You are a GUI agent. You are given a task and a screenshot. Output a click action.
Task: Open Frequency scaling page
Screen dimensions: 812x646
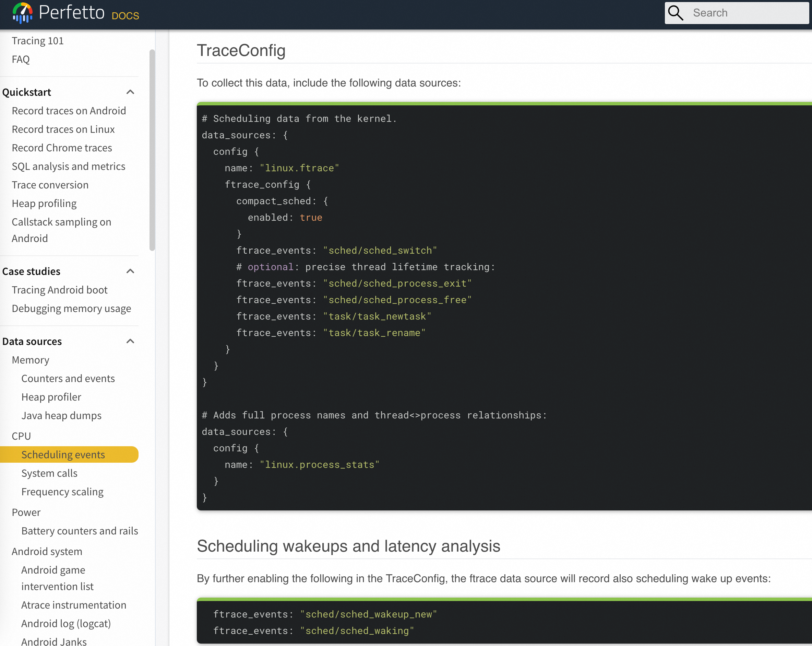point(62,492)
